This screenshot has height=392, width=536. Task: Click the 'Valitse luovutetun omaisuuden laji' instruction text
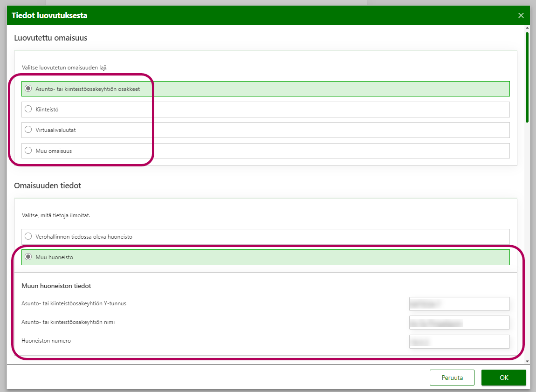pos(65,68)
